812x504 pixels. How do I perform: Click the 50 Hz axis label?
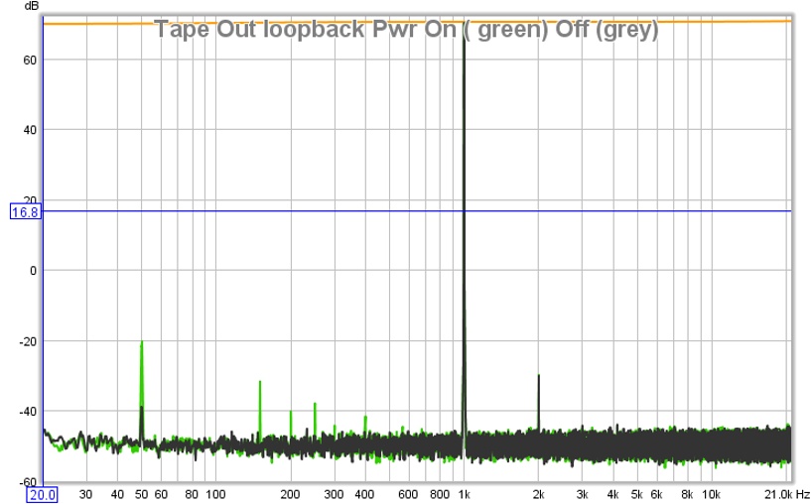141,495
